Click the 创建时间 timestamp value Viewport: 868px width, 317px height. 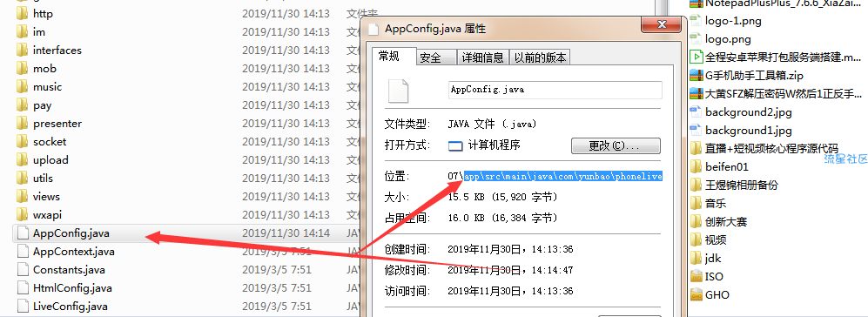point(510,249)
